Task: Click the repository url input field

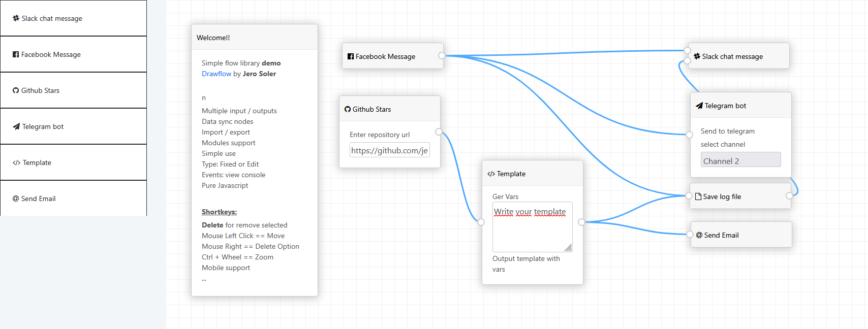Action: (x=390, y=150)
